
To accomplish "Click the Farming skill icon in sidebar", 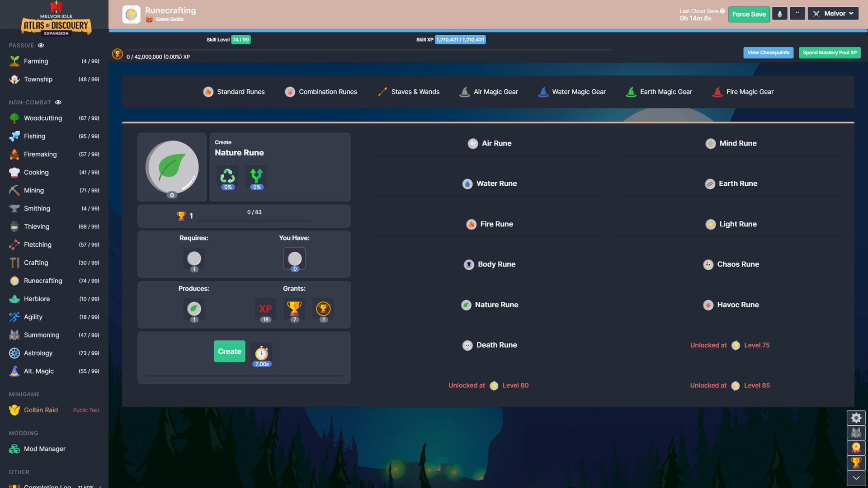I will click(13, 61).
